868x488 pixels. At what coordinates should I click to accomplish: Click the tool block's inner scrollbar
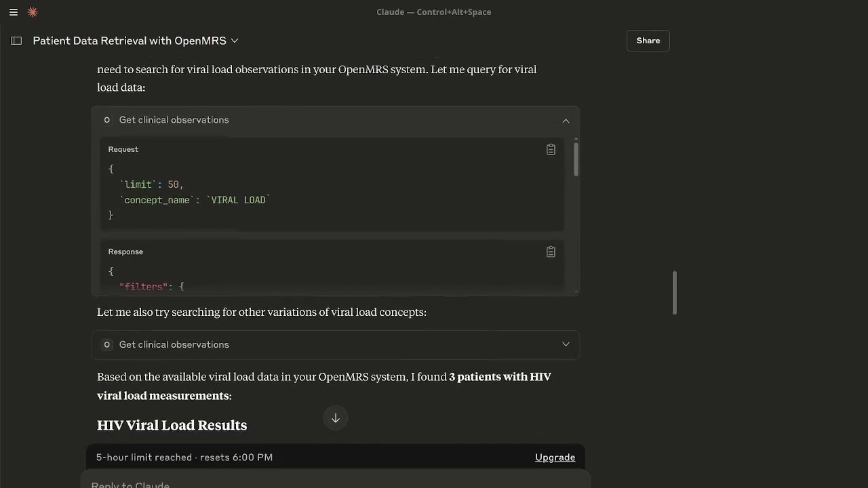[x=576, y=159]
